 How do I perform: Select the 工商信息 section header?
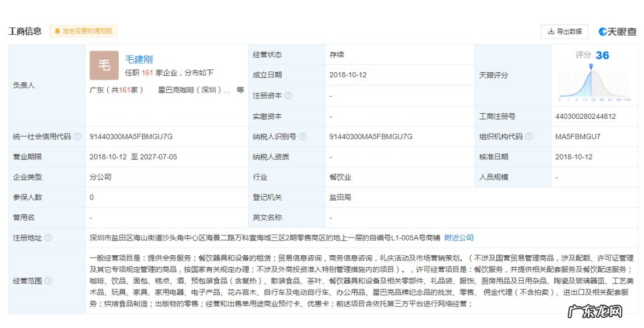point(24,31)
